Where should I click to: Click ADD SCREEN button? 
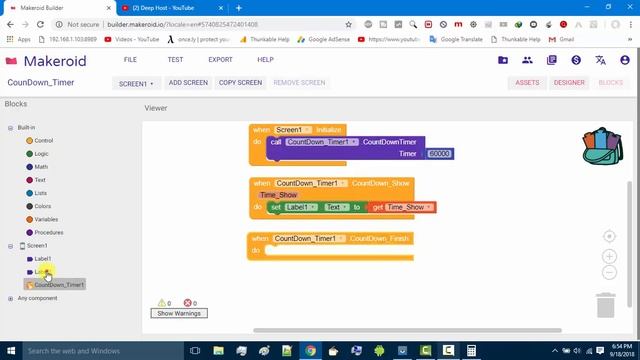(x=188, y=82)
